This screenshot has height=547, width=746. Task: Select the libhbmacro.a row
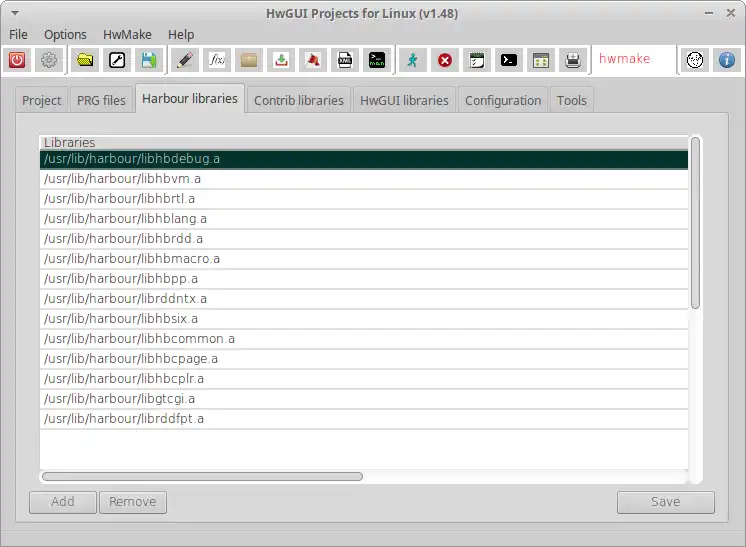click(364, 259)
